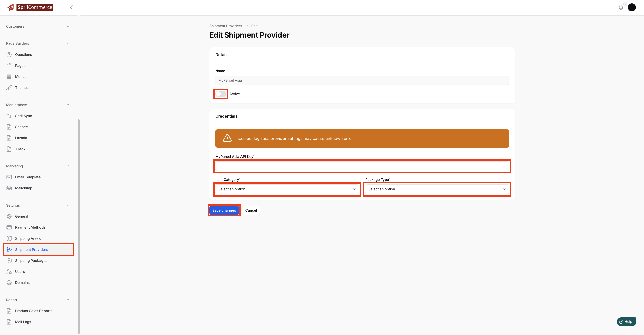
Task: Open the Package Type dropdown
Action: (x=437, y=189)
